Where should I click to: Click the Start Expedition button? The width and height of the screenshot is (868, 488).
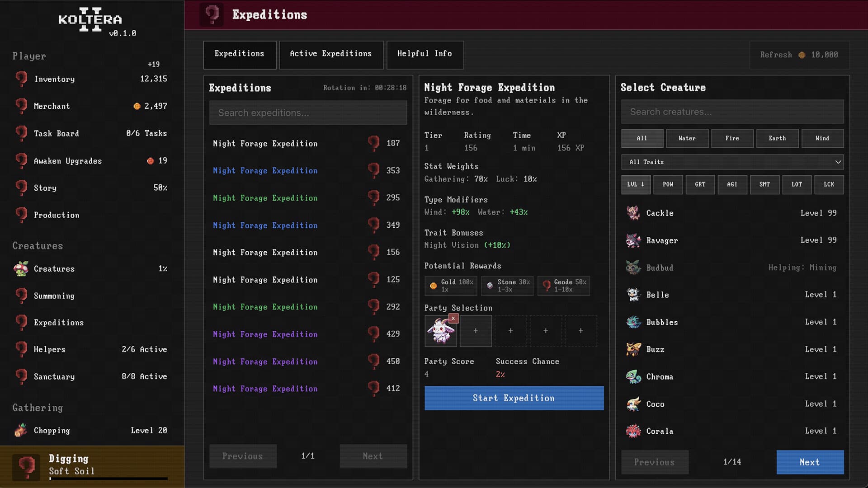point(514,398)
